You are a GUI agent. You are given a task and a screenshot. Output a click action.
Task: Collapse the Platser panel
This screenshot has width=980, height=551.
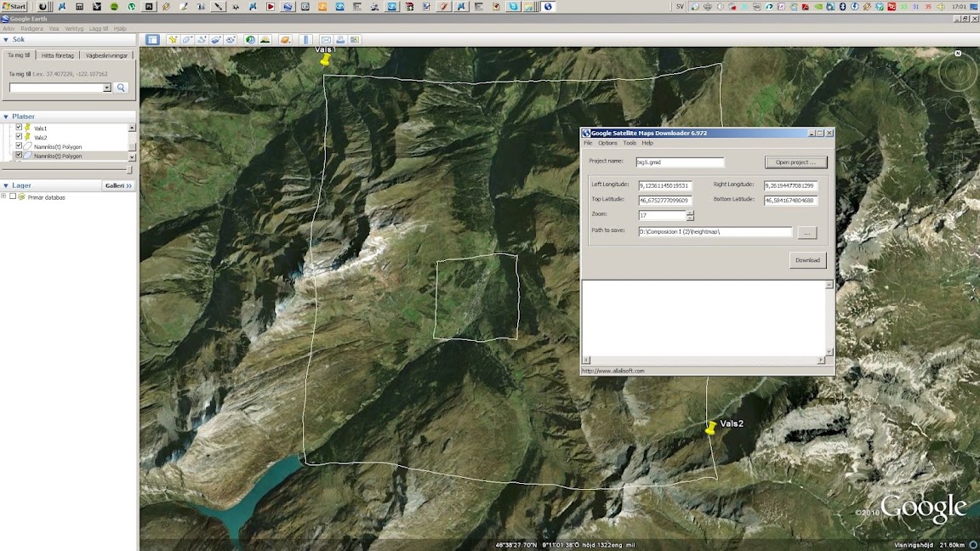[x=6, y=116]
